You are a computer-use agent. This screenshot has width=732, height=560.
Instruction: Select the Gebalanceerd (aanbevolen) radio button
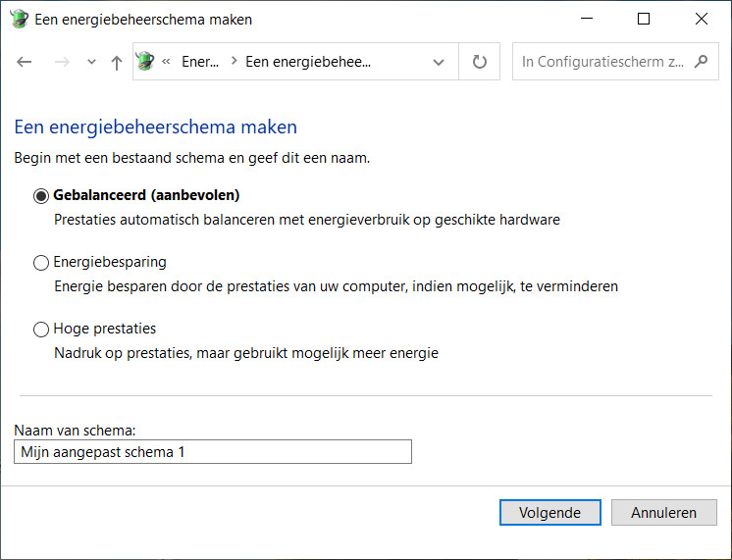pyautogui.click(x=41, y=195)
